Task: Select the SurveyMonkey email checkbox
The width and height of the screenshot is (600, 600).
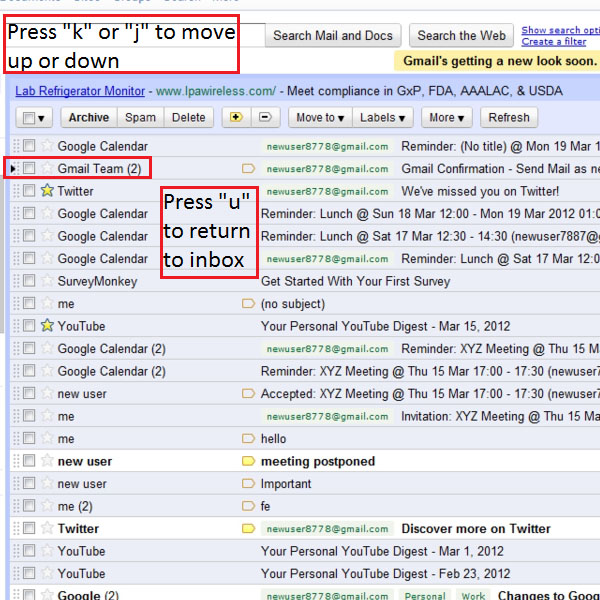Action: tap(29, 280)
